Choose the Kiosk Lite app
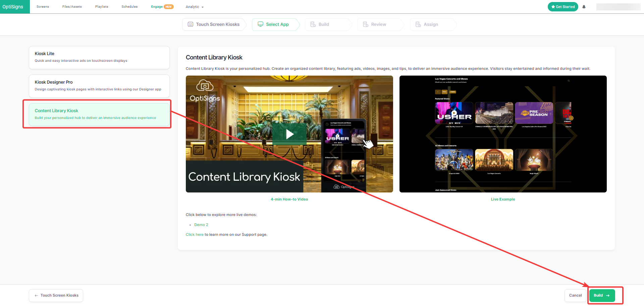 coord(99,57)
